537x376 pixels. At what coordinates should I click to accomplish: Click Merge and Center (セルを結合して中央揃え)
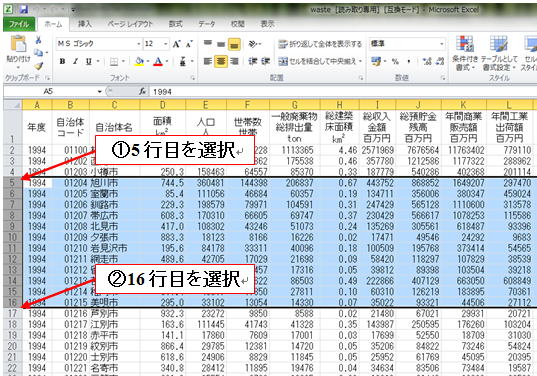pos(317,61)
